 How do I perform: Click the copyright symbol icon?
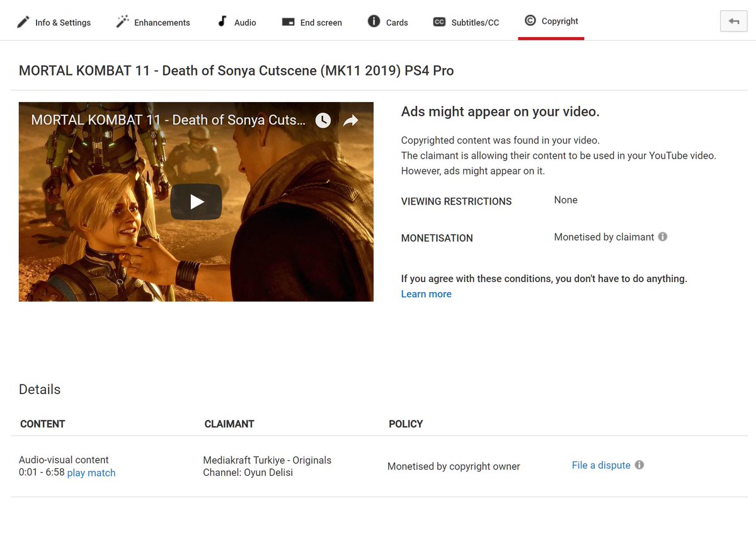pyautogui.click(x=530, y=21)
